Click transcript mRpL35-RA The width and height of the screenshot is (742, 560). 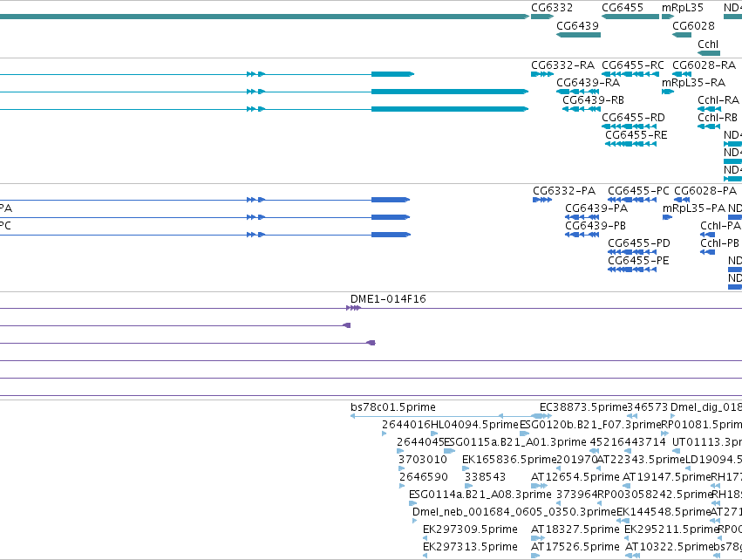693,82
